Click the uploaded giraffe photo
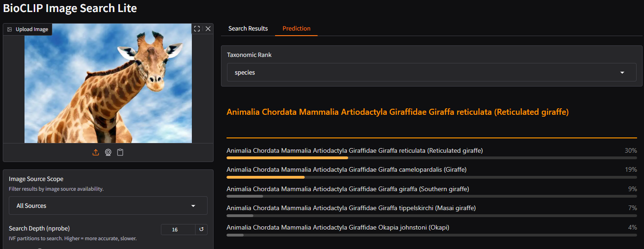This screenshot has width=644, height=249. point(108,83)
